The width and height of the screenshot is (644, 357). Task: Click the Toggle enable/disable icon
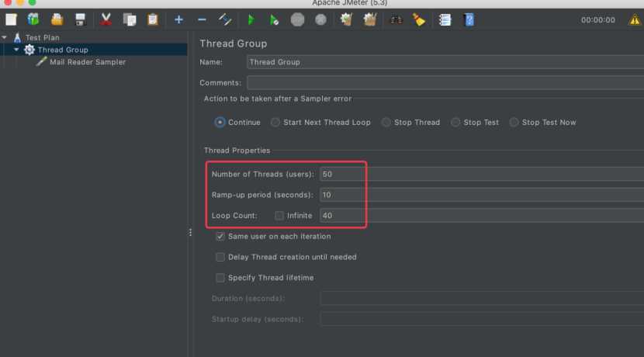pyautogui.click(x=225, y=19)
